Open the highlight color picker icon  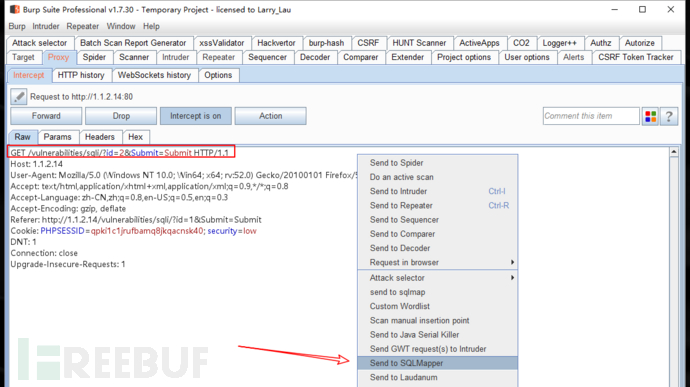650,116
